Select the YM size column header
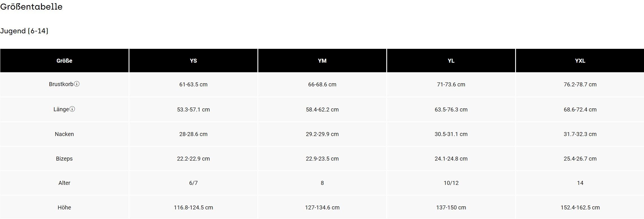644x219 pixels. click(x=322, y=61)
